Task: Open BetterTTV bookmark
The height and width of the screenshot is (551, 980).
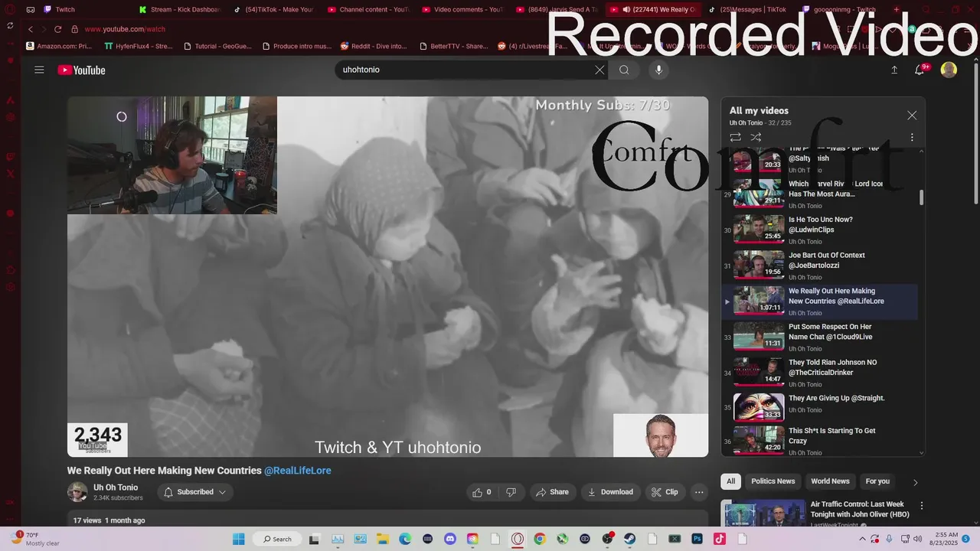Action: [x=454, y=46]
